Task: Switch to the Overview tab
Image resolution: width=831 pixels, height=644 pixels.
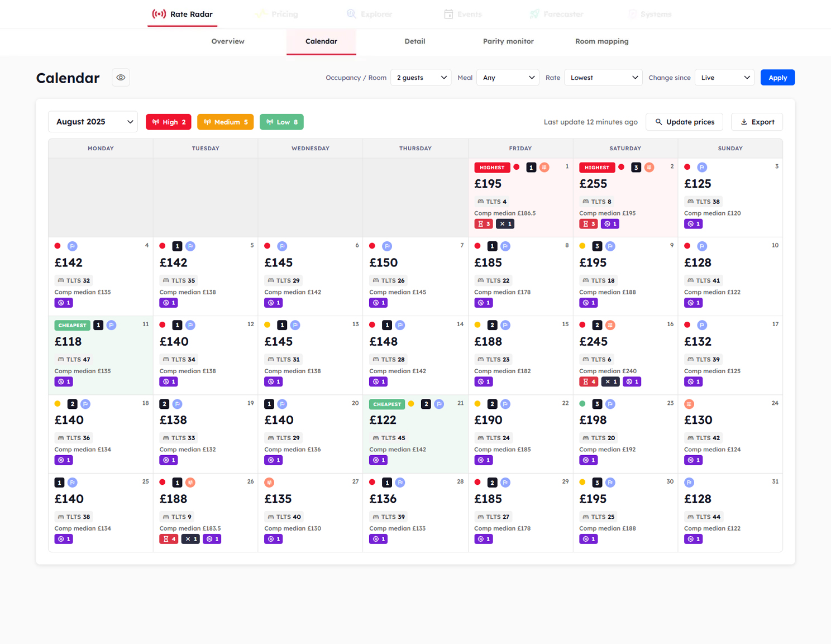Action: pyautogui.click(x=228, y=41)
